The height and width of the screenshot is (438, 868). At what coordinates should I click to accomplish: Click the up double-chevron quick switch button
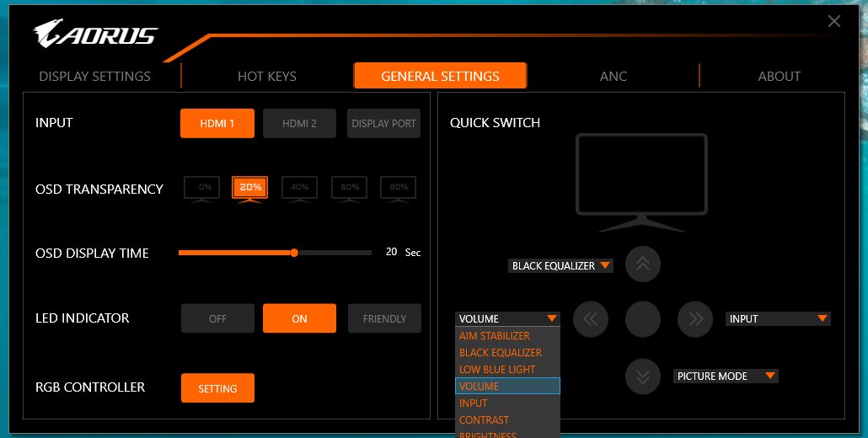tap(643, 264)
